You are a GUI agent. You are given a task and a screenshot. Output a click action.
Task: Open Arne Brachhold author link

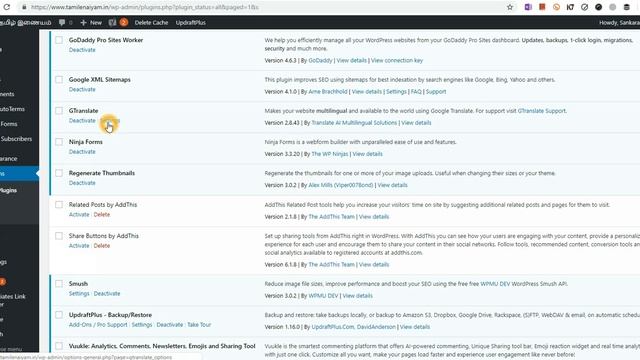tap(328, 91)
